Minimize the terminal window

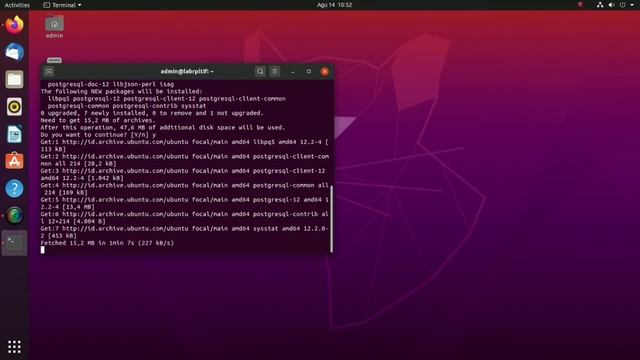[293, 71]
